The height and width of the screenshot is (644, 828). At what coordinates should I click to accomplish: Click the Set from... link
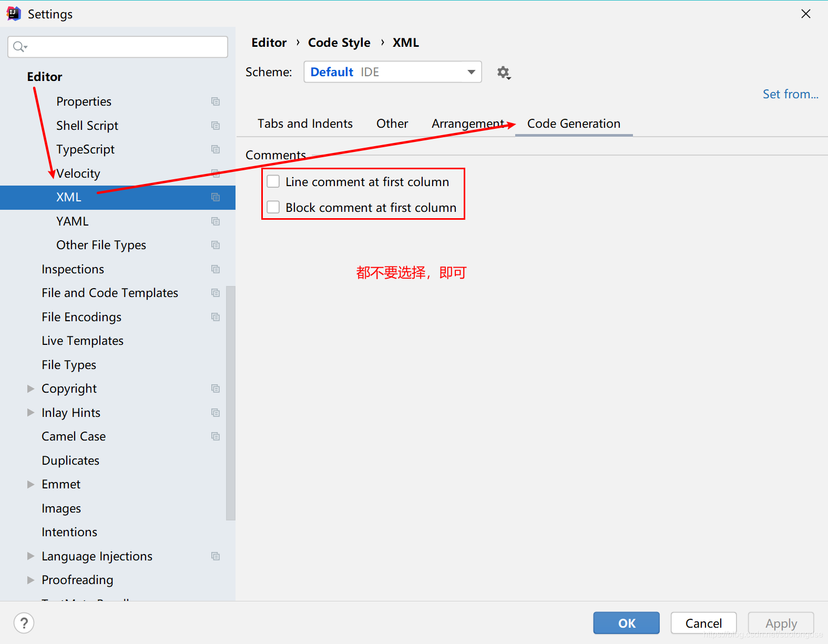[x=791, y=94]
